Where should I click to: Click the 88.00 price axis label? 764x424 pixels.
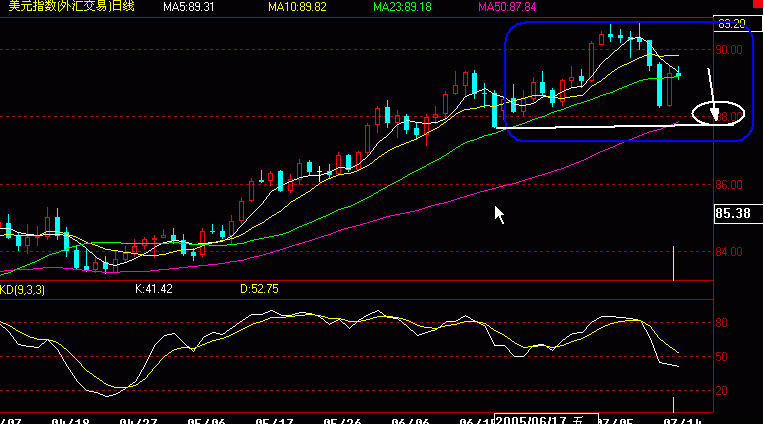[x=729, y=116]
